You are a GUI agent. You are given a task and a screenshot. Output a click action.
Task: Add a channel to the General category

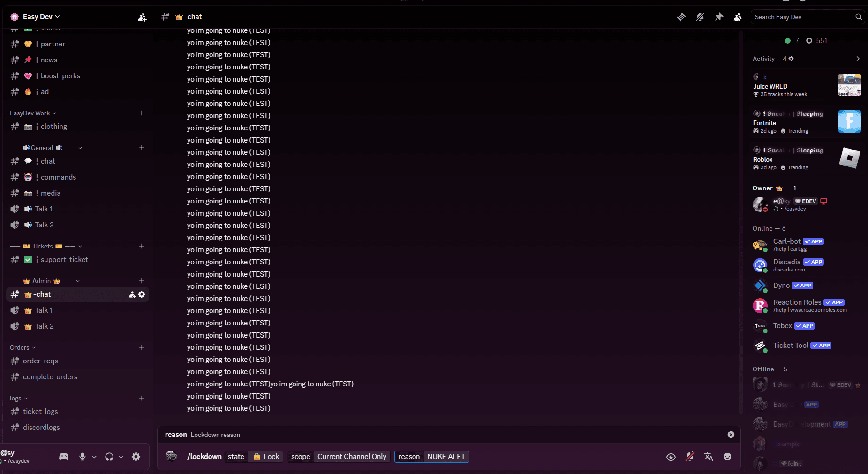(x=142, y=148)
